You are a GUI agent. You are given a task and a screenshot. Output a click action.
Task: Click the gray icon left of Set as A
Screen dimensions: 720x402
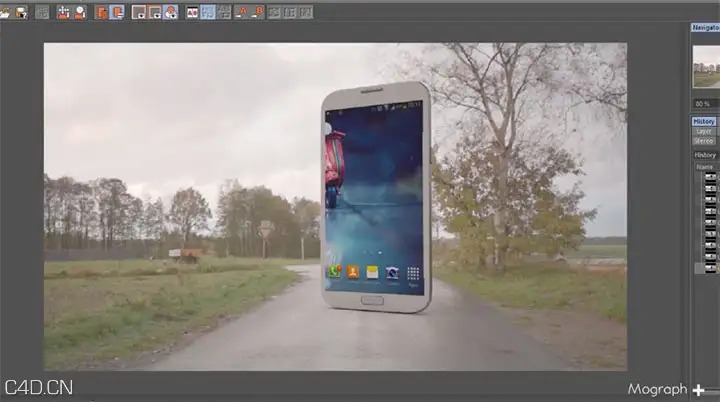point(224,12)
